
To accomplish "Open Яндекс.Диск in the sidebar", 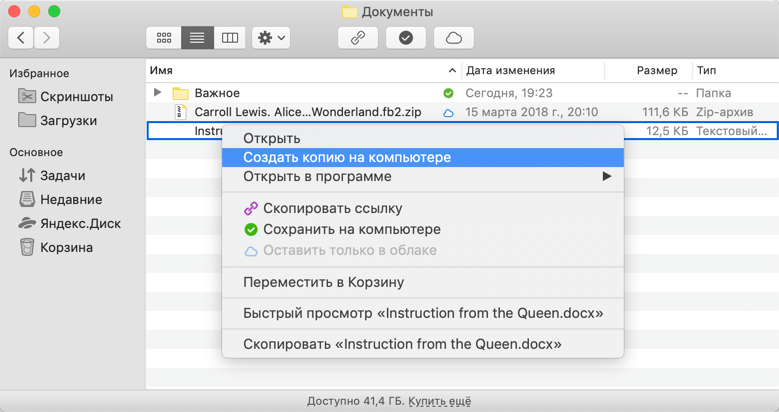I will [80, 224].
